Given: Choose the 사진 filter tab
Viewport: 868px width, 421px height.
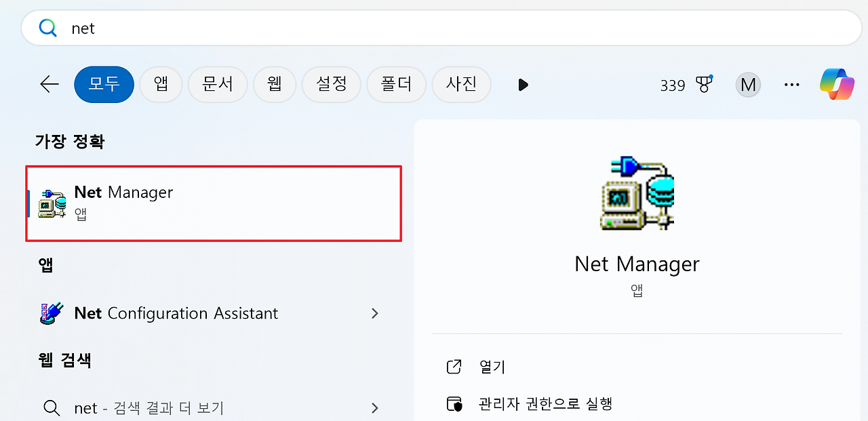Looking at the screenshot, I should pos(461,84).
